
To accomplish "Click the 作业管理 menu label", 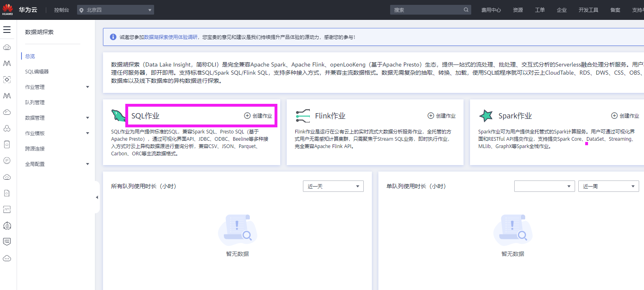I will tap(35, 87).
